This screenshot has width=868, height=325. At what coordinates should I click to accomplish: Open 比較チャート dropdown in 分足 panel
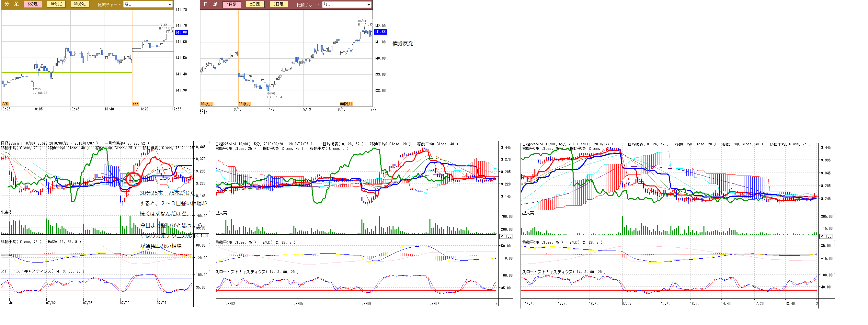[148, 5]
